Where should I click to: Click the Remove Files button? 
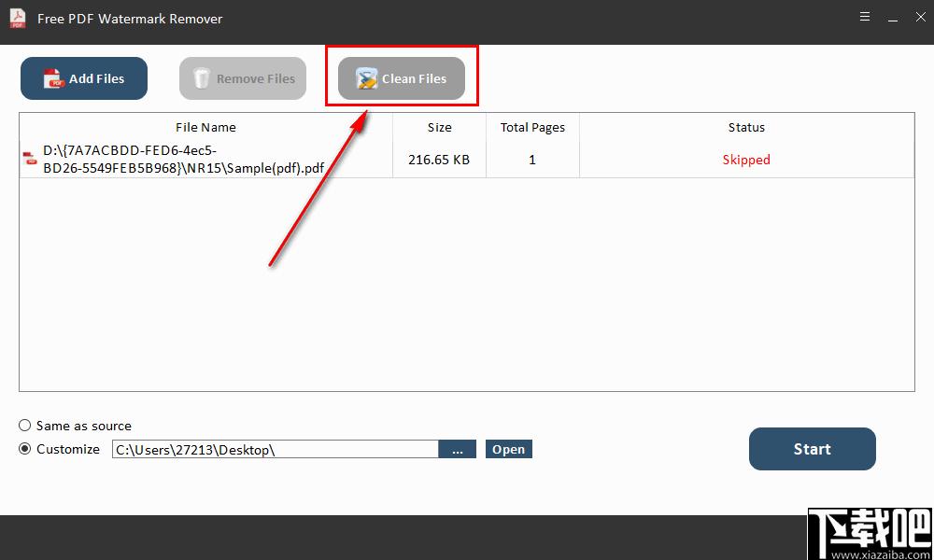click(x=243, y=78)
